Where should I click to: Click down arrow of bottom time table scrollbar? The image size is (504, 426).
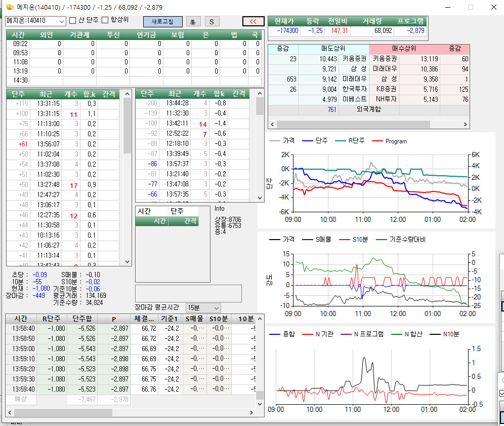260,404
